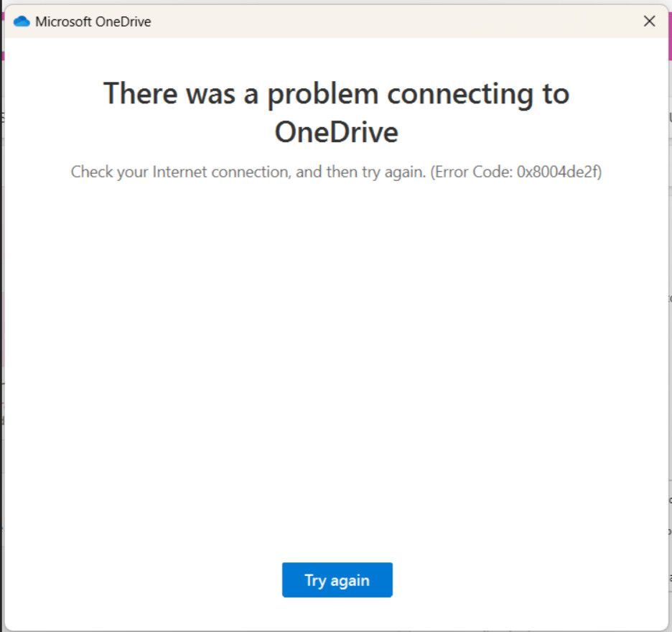Click the internet connection message line
The image size is (672, 632).
point(337,172)
